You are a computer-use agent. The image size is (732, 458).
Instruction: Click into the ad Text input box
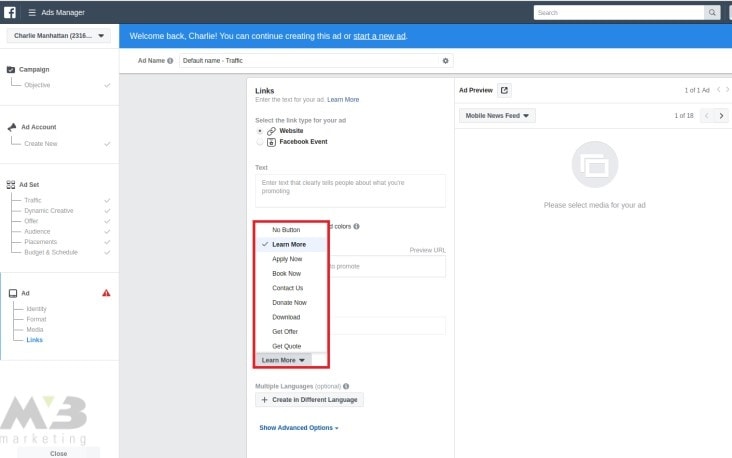[x=350, y=191]
